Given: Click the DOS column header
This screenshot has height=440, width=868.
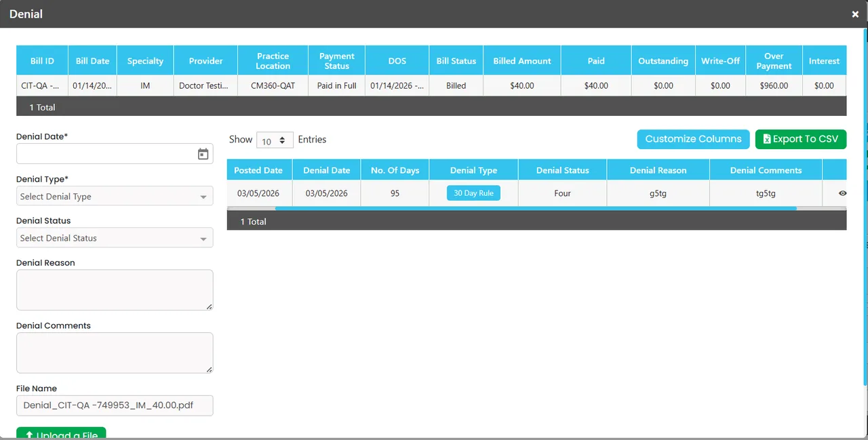Looking at the screenshot, I should tap(397, 61).
